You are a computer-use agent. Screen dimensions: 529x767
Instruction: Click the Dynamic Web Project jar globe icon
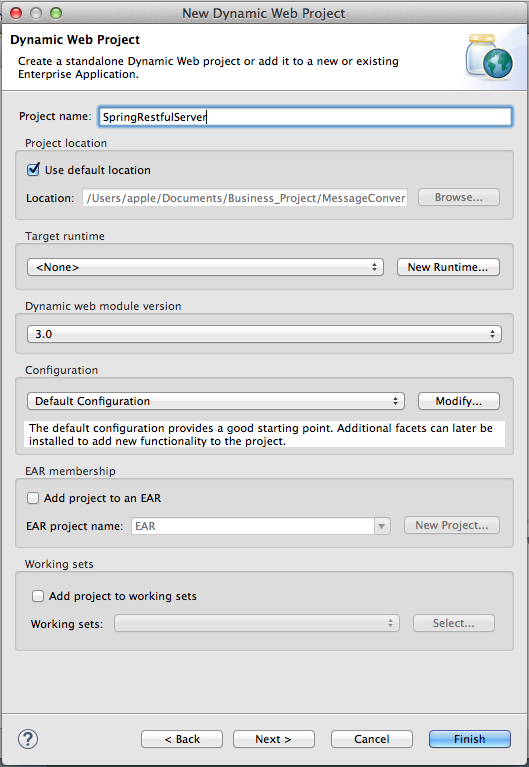[488, 57]
